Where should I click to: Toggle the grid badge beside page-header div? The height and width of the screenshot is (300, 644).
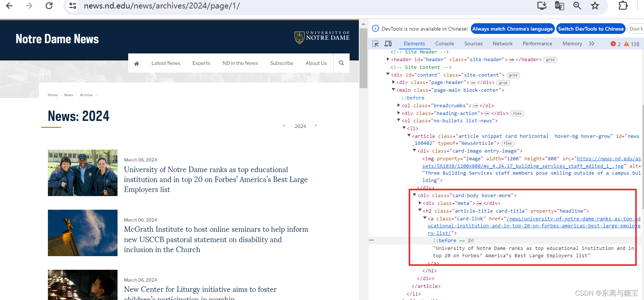click(x=503, y=83)
